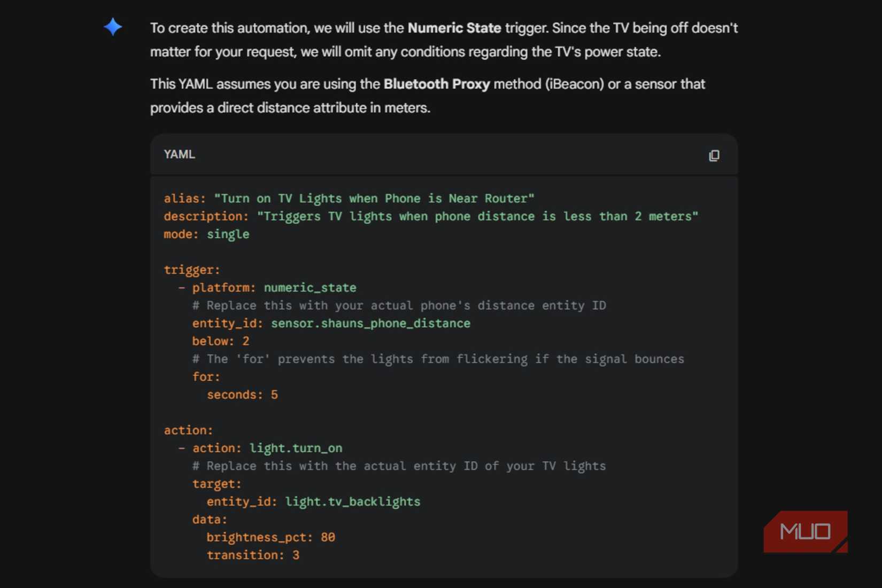Click the below: 2 value in the trigger
This screenshot has height=588, width=882.
coord(220,341)
